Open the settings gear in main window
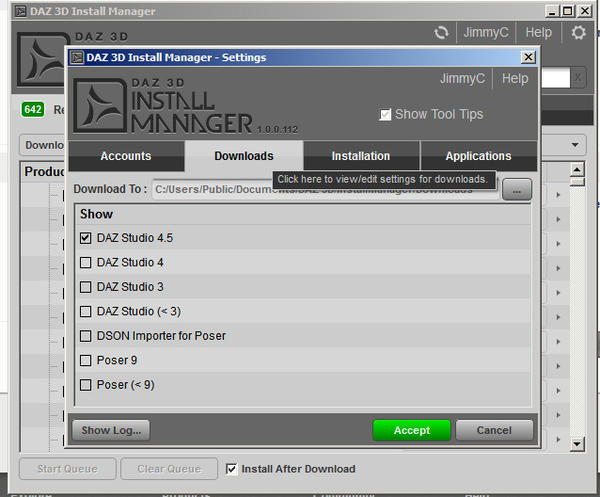 pos(578,33)
